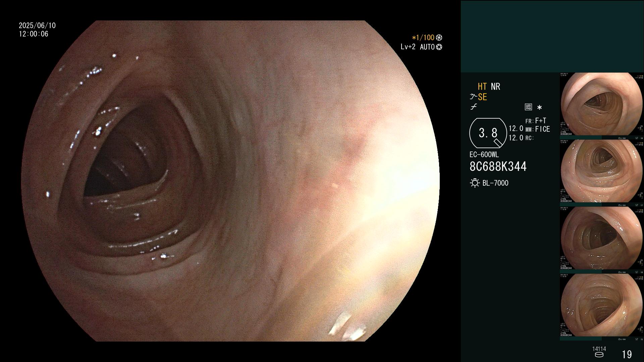
Task: Click the AUTO exposure mode text
Action: (x=427, y=47)
